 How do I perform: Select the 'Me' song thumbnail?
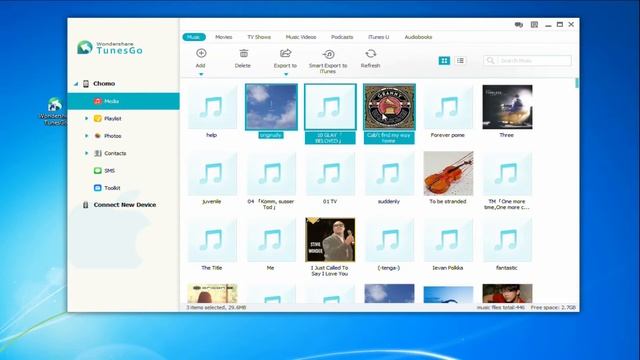pos(271,240)
